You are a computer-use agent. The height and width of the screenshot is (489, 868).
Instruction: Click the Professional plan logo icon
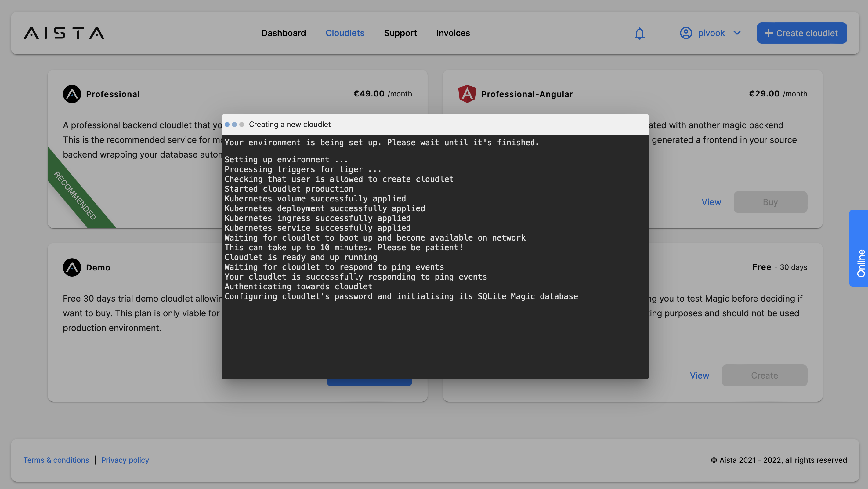click(72, 94)
